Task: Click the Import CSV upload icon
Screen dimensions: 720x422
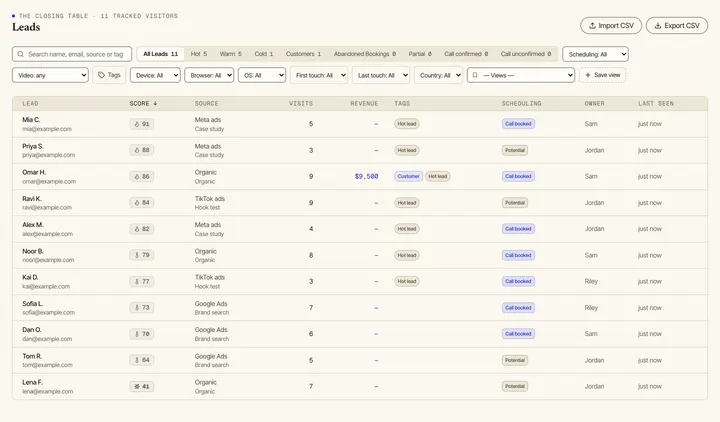Action: tap(592, 26)
